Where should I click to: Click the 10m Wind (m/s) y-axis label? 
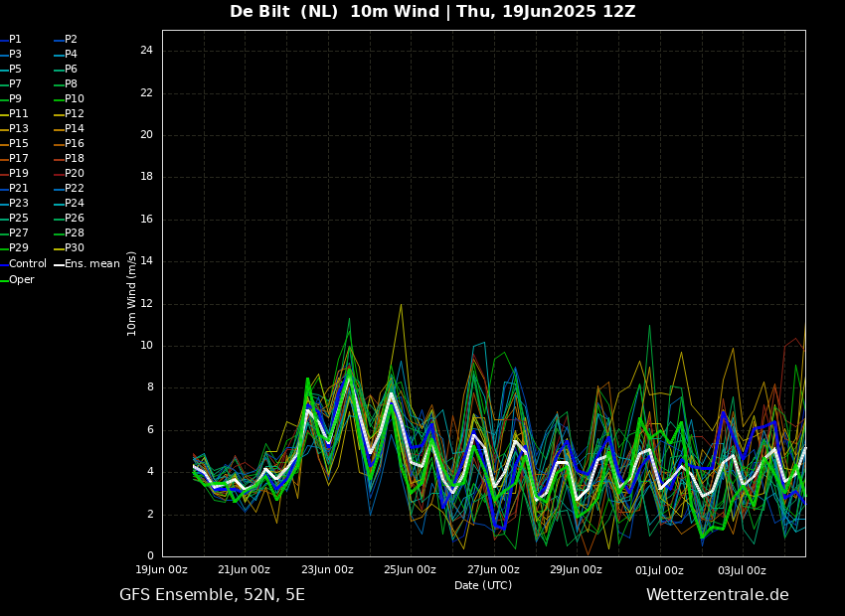132,293
